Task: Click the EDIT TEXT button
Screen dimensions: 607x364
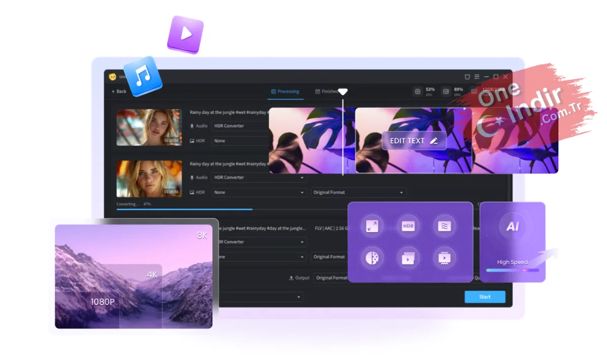Action: pyautogui.click(x=414, y=141)
